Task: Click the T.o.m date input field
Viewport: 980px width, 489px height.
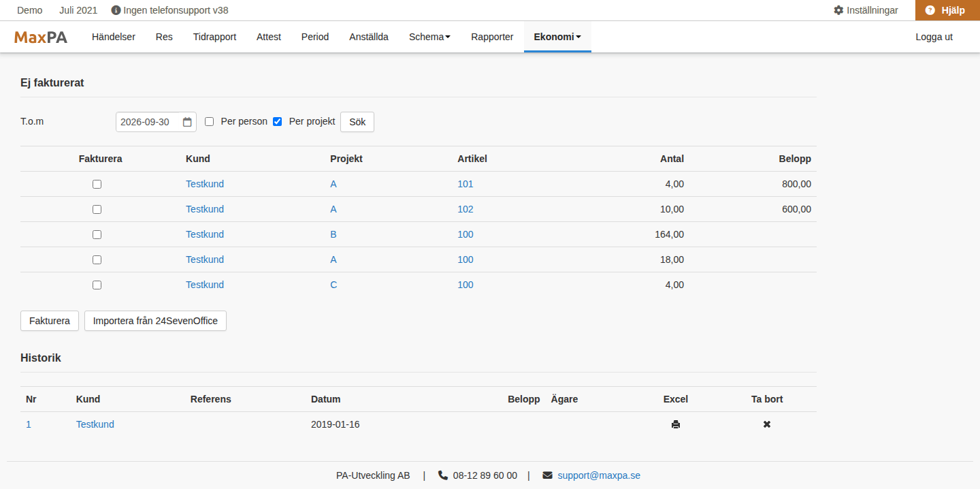Action: [156, 122]
